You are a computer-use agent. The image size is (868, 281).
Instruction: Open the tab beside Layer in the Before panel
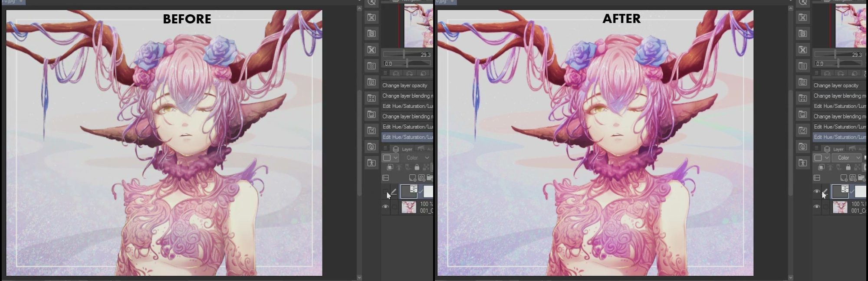(x=424, y=149)
